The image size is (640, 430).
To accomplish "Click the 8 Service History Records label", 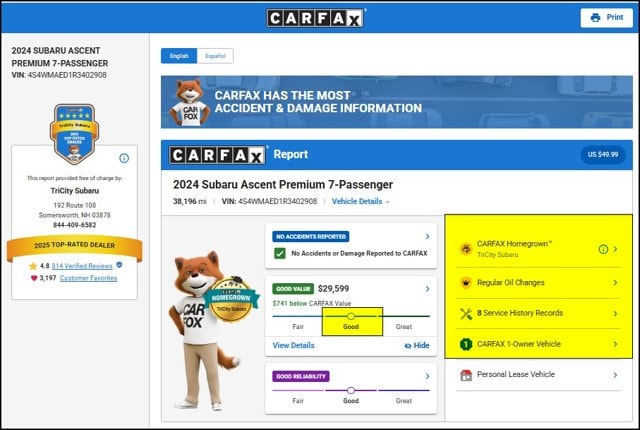I will click(x=520, y=313).
